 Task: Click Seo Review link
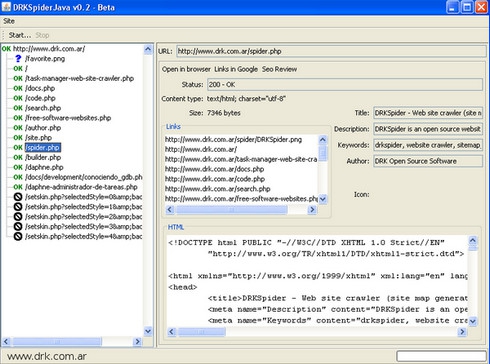[279, 69]
